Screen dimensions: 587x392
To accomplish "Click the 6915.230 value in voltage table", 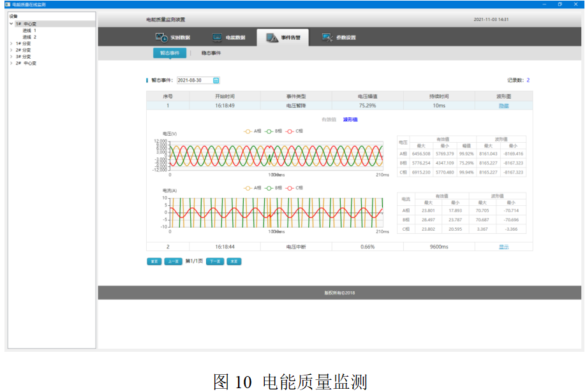I will tap(421, 173).
